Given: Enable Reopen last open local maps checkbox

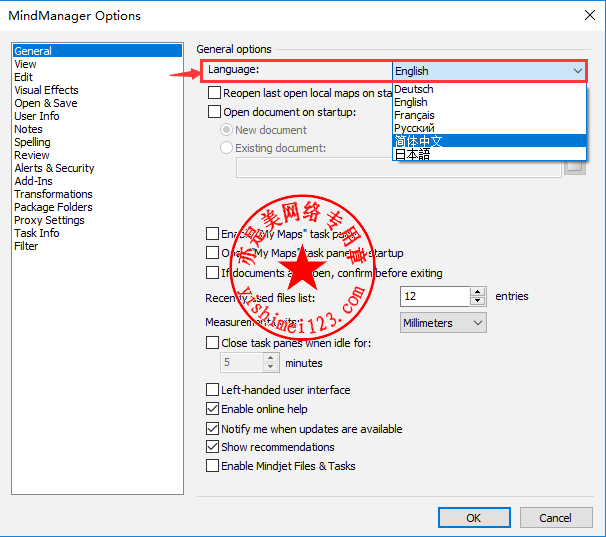Looking at the screenshot, I should pyautogui.click(x=214, y=93).
